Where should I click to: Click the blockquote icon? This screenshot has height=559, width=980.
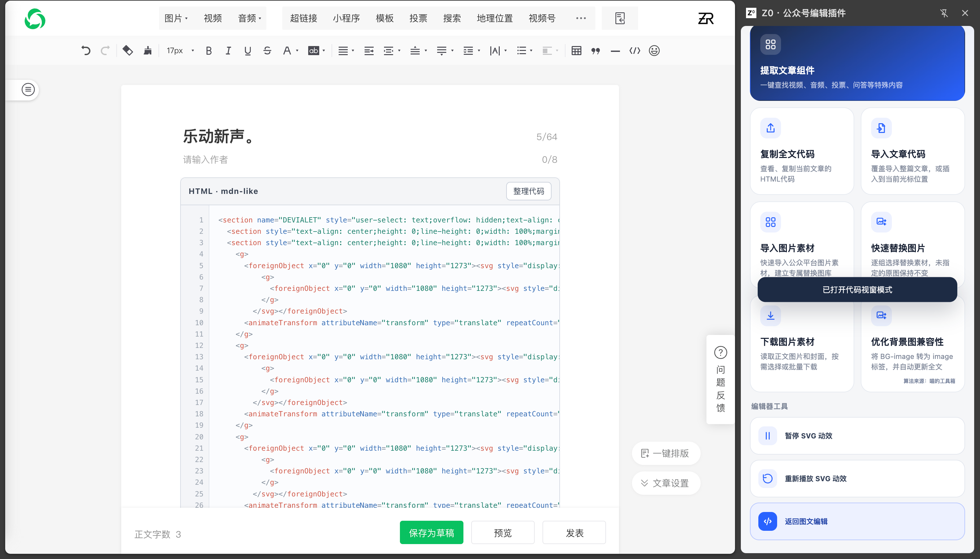pyautogui.click(x=596, y=51)
